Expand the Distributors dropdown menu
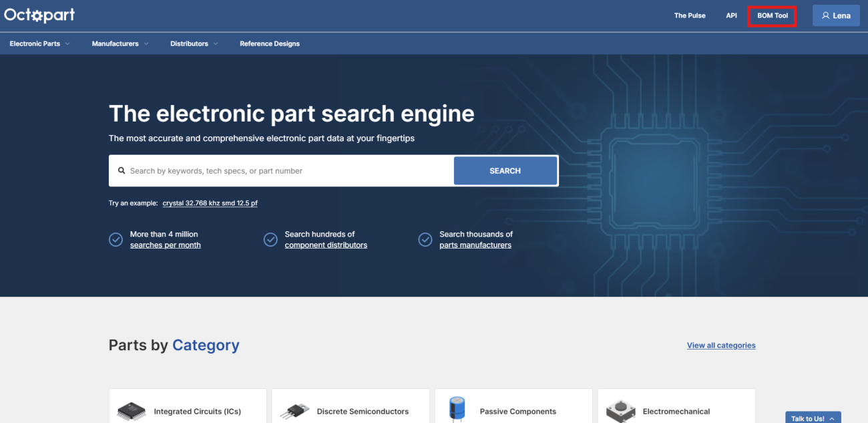This screenshot has height=423, width=868. pyautogui.click(x=194, y=43)
